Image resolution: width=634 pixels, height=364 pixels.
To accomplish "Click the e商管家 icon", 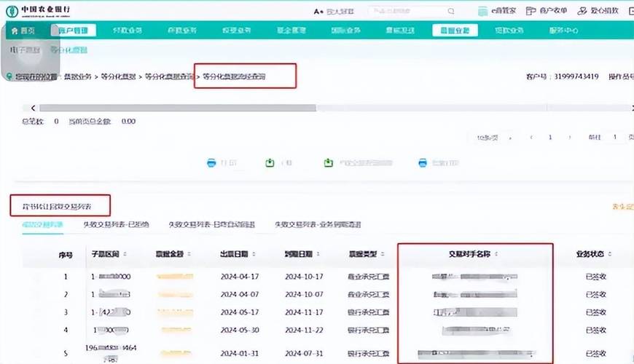I will point(482,12).
